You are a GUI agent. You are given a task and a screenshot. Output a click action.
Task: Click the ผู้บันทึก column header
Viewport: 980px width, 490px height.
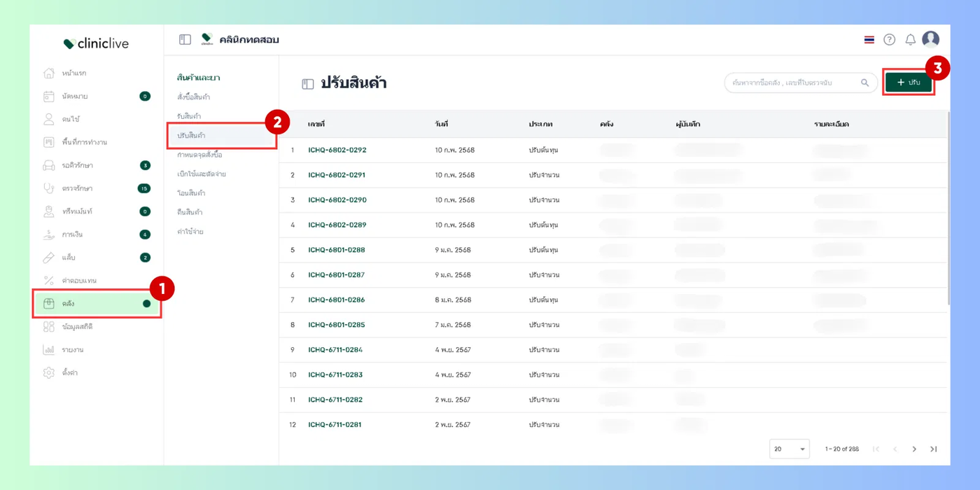click(688, 124)
